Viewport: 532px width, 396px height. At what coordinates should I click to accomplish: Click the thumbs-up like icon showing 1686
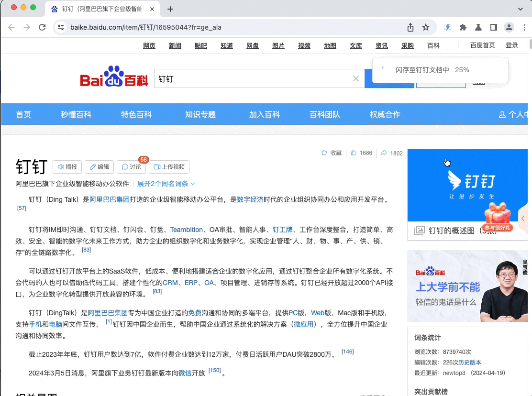354,153
